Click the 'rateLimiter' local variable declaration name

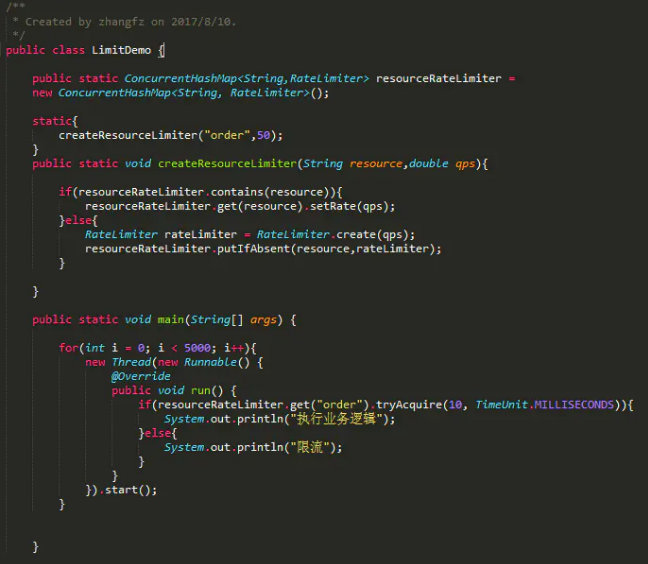200,235
